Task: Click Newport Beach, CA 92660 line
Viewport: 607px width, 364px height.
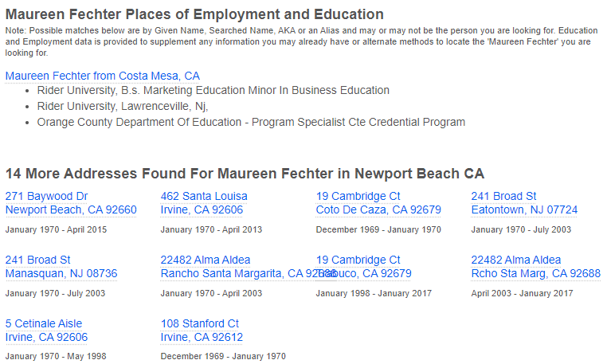Action: click(x=71, y=210)
